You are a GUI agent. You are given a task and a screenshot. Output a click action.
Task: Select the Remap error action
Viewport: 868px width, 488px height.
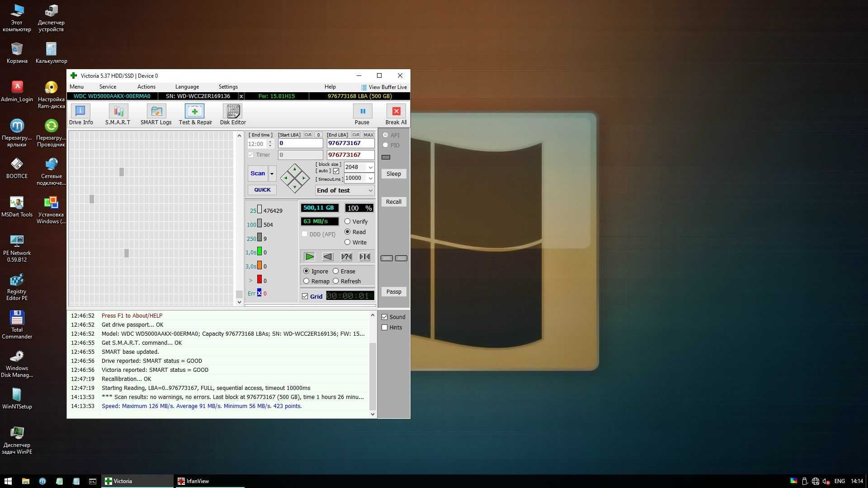click(316, 281)
